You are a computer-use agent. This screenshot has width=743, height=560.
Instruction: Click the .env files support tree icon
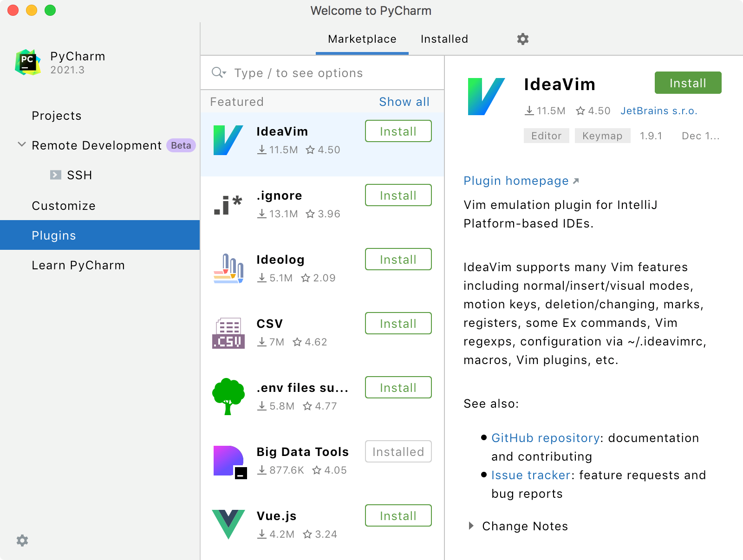pyautogui.click(x=228, y=396)
